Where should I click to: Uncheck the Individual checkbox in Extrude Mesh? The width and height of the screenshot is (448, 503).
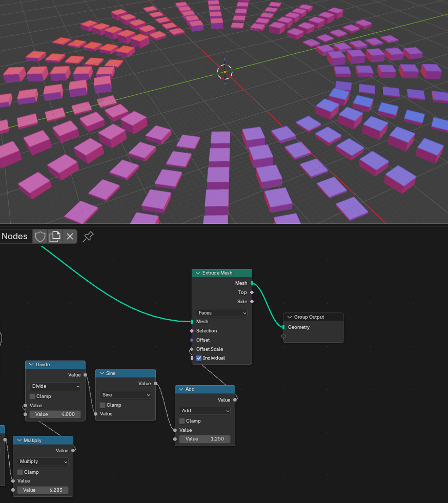coord(199,358)
